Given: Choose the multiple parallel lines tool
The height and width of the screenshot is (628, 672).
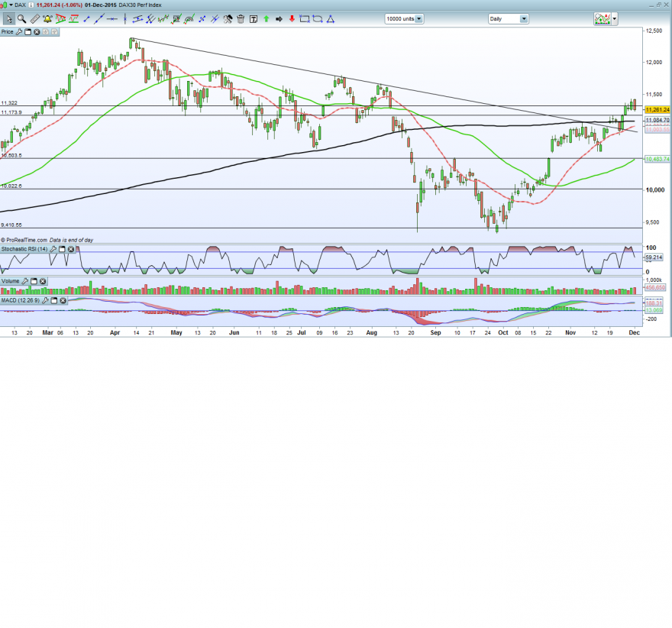Looking at the screenshot, I should (x=150, y=19).
